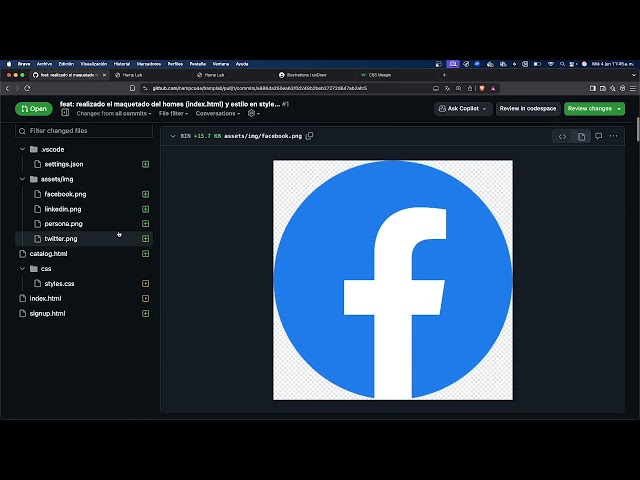The image size is (640, 480).
Task: Click the browser forward arrow
Action: 17,88
